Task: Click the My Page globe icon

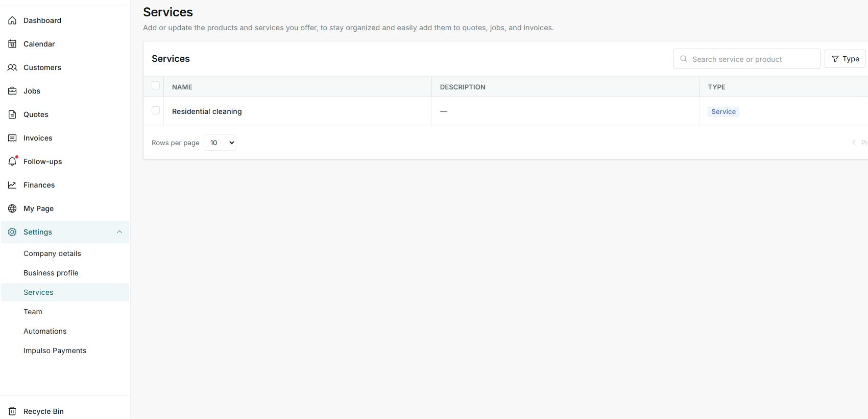Action: coord(12,208)
